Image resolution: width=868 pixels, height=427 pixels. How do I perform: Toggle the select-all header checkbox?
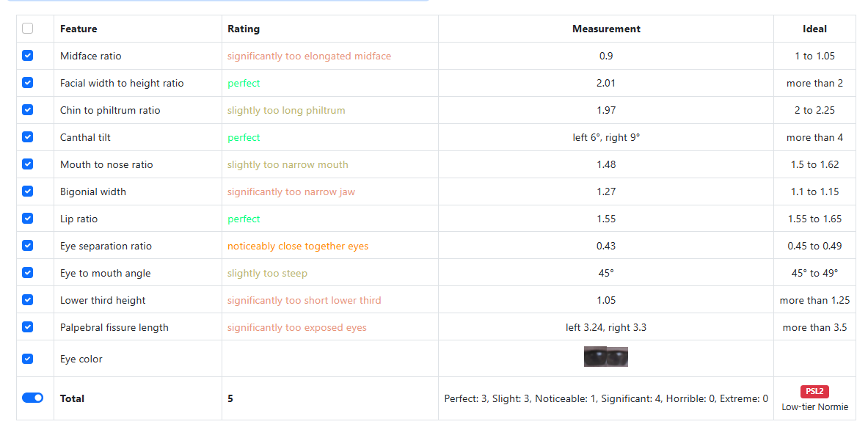tap(27, 29)
